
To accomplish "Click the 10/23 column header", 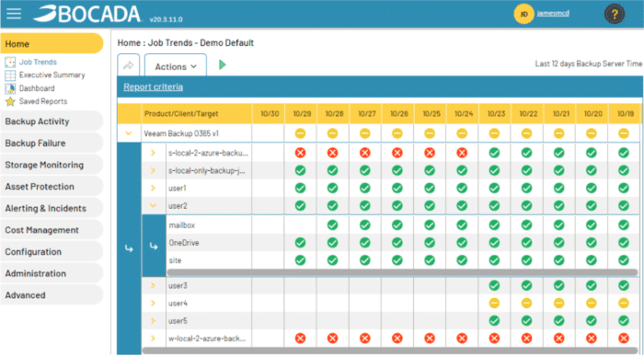I will coord(496,114).
